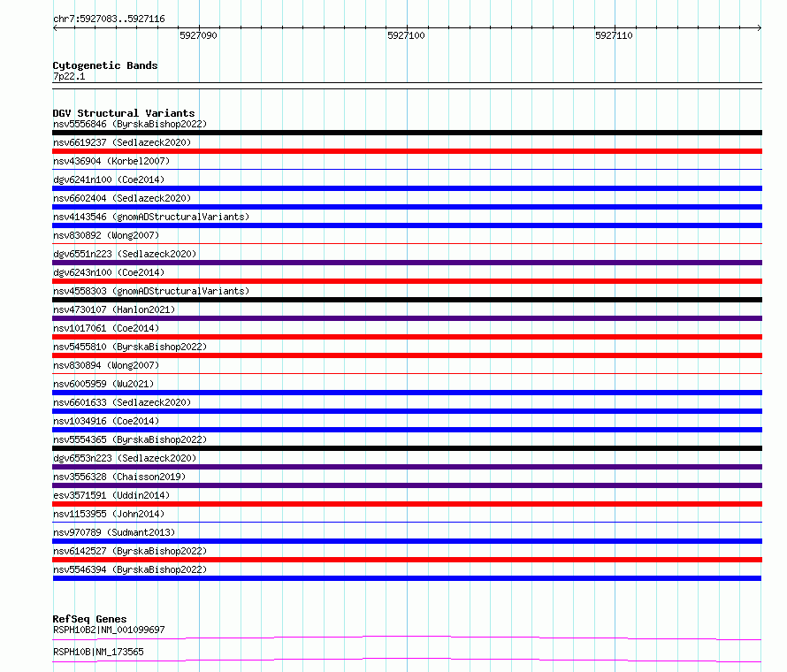787x672 pixels.
Task: Click variant nsv6601633 (Sedlazeck2020) label
Action: 122,402
